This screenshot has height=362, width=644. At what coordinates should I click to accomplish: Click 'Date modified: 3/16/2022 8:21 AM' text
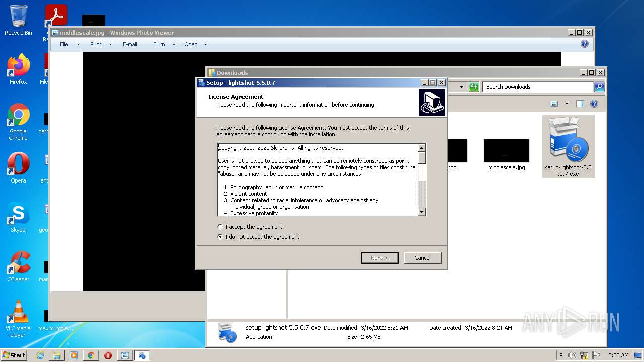click(366, 328)
